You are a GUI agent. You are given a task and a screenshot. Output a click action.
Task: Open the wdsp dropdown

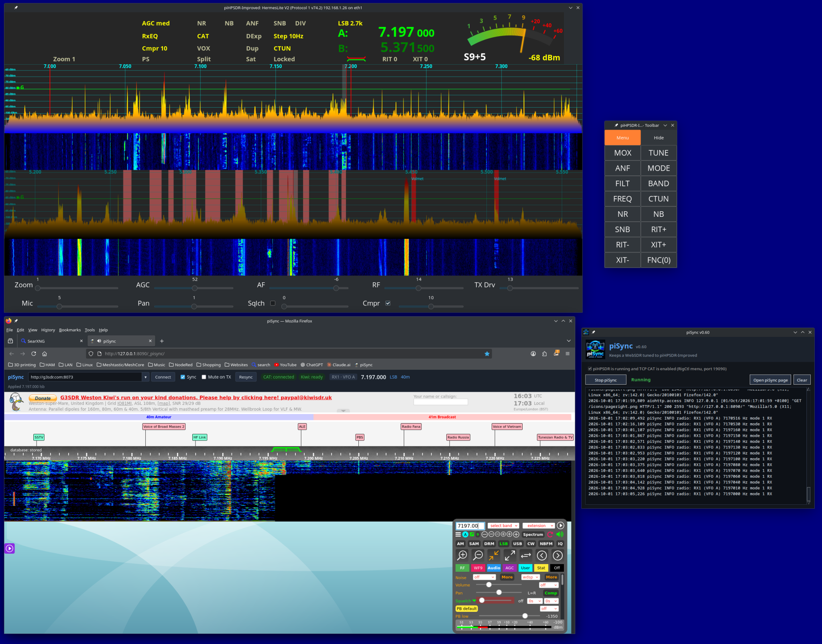pos(530,577)
